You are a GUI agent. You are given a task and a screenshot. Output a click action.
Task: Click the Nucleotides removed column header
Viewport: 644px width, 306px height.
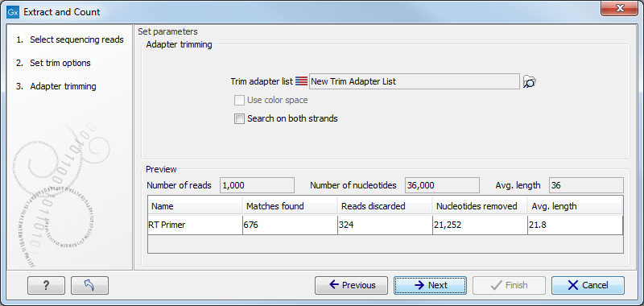[480, 206]
